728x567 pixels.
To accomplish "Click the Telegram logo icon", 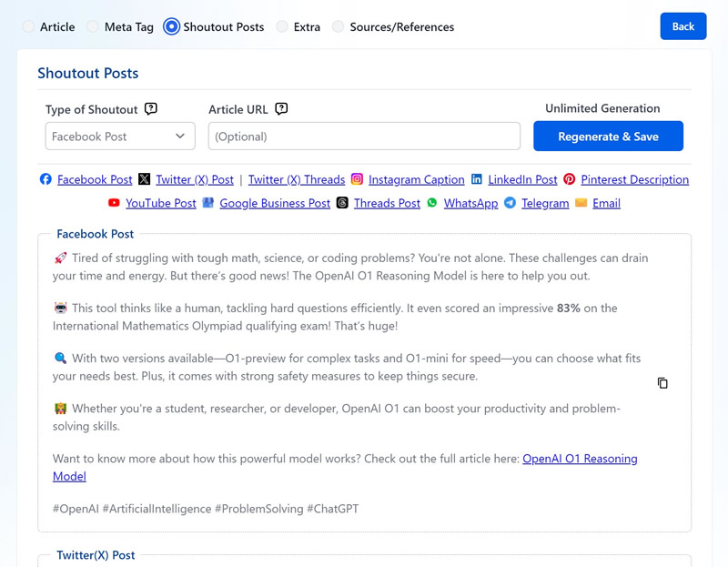I will (510, 203).
